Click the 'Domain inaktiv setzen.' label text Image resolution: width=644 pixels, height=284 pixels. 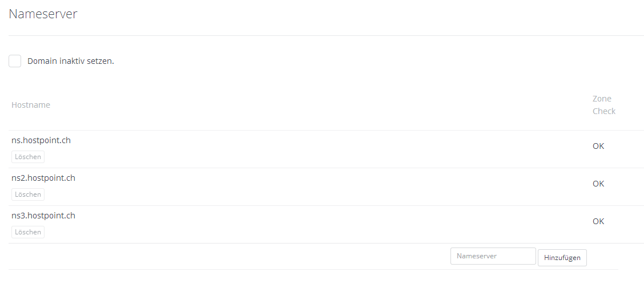pos(71,61)
